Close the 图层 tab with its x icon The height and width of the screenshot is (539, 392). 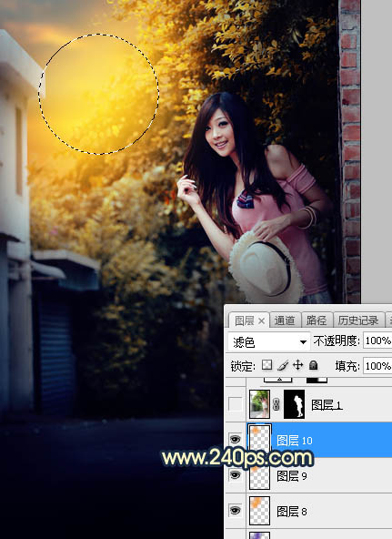pyautogui.click(x=262, y=321)
